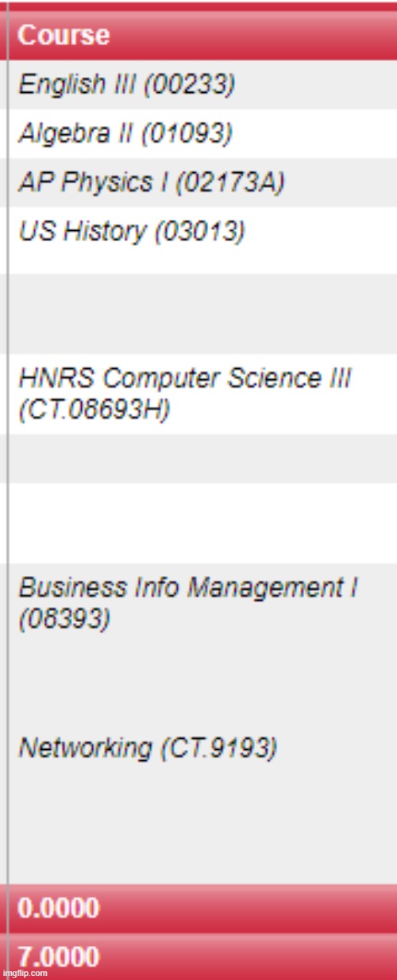Click the CT.08693H course code text

coord(94,412)
